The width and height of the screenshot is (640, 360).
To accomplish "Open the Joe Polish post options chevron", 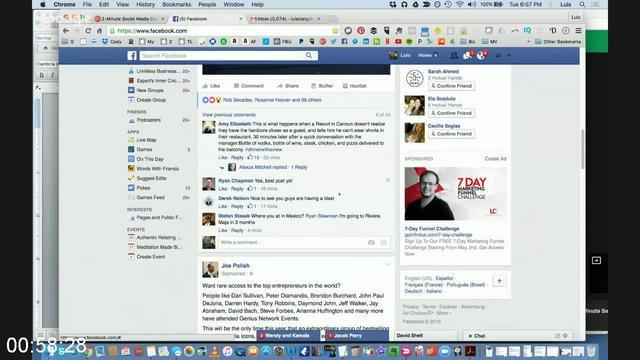I will 389,265.
